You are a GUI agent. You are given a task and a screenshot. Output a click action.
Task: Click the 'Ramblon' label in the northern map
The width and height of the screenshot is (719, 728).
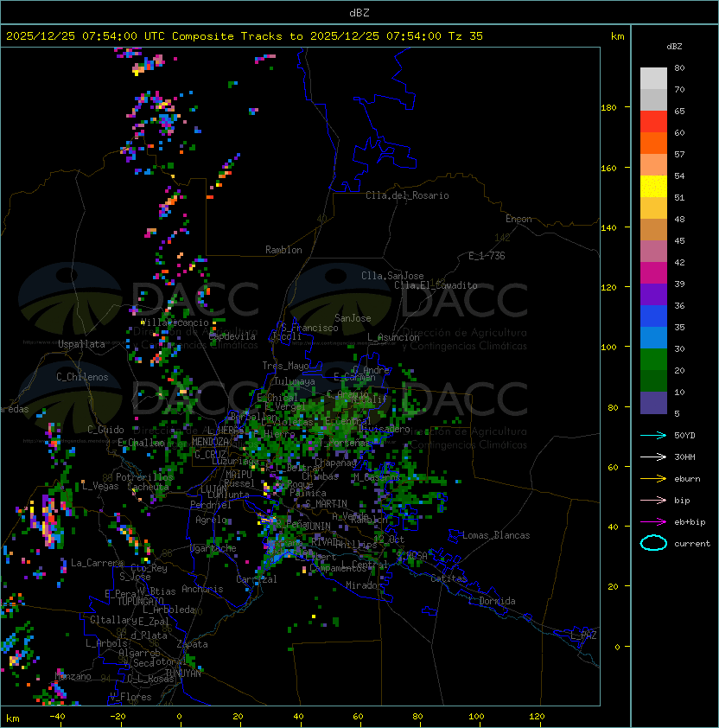(283, 250)
